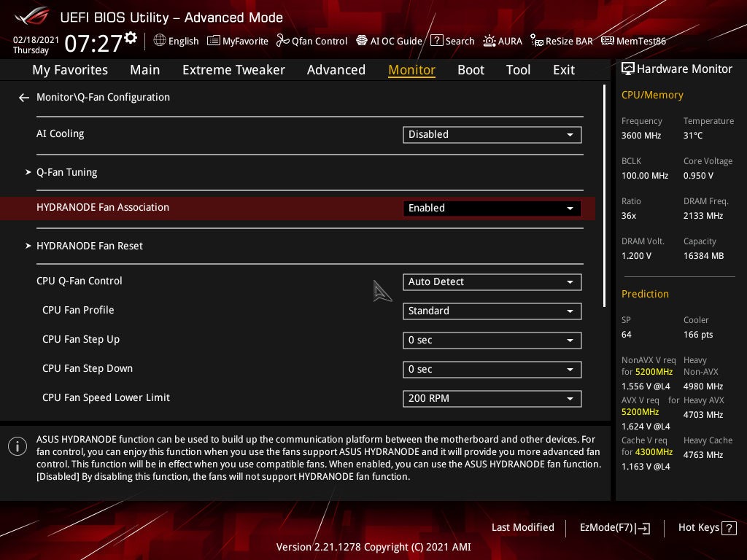Click the 16384 MB capacity value

tap(704, 256)
